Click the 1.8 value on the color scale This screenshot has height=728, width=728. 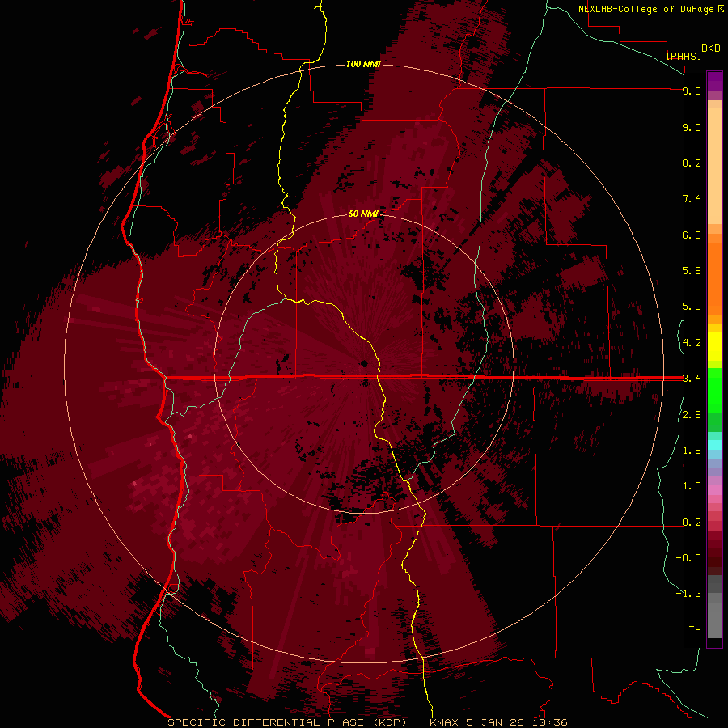point(692,451)
